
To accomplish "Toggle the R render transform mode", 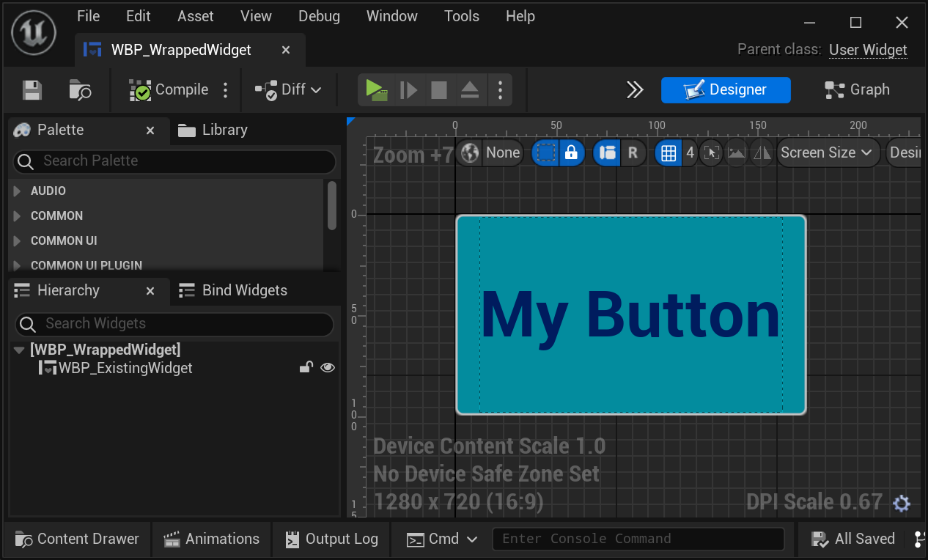I will click(633, 152).
